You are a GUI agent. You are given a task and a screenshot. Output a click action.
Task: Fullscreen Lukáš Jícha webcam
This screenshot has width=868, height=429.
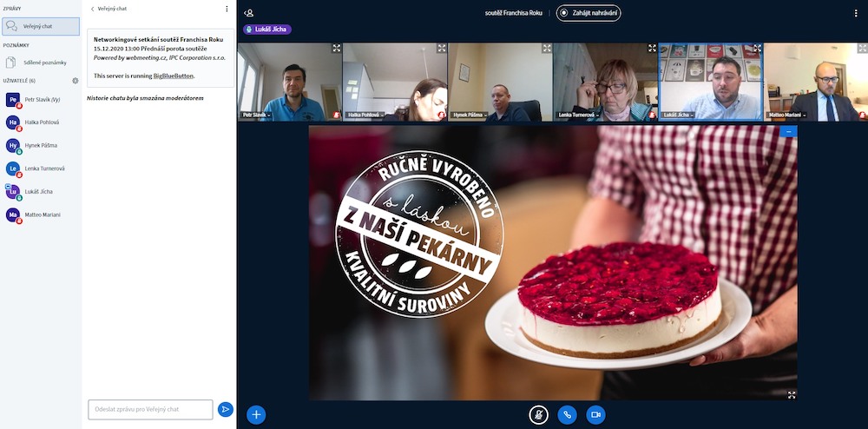pyautogui.click(x=757, y=48)
